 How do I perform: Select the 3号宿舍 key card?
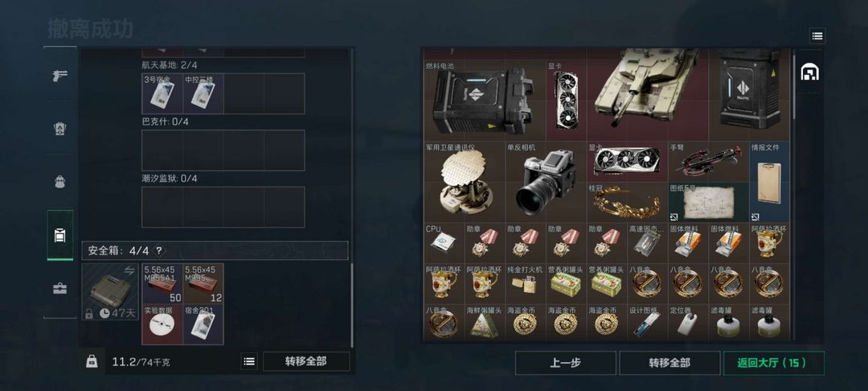162,93
